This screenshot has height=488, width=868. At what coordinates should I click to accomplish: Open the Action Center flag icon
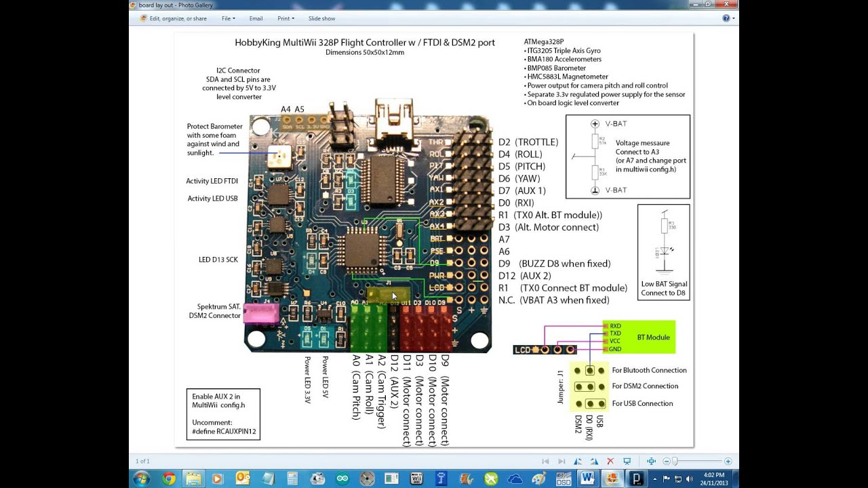click(668, 479)
